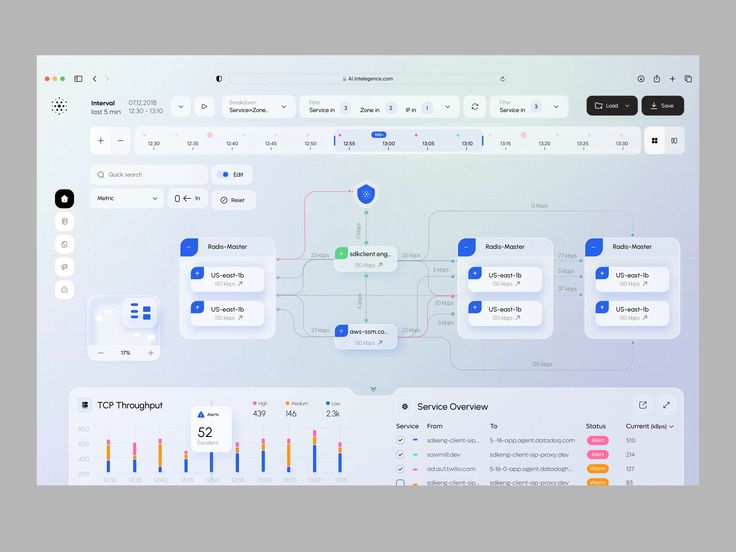736x552 pixels.
Task: Click the Zone in filter count 2
Action: [x=391, y=108]
